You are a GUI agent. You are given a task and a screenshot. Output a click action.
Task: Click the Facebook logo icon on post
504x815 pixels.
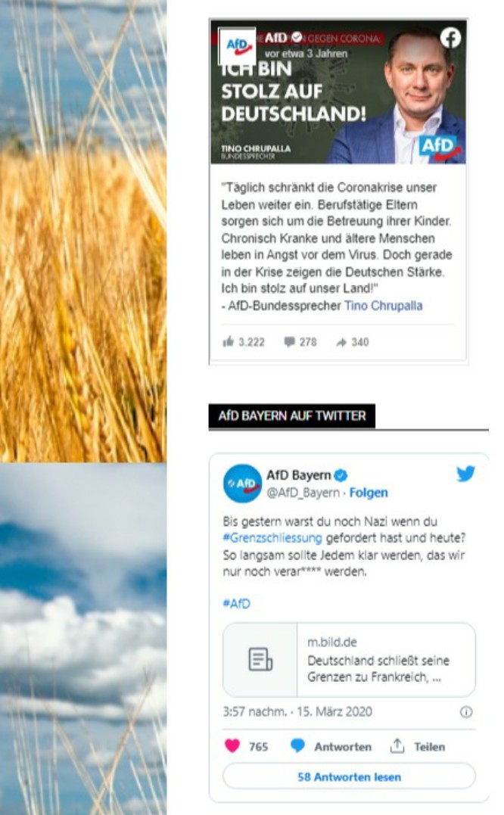450,38
